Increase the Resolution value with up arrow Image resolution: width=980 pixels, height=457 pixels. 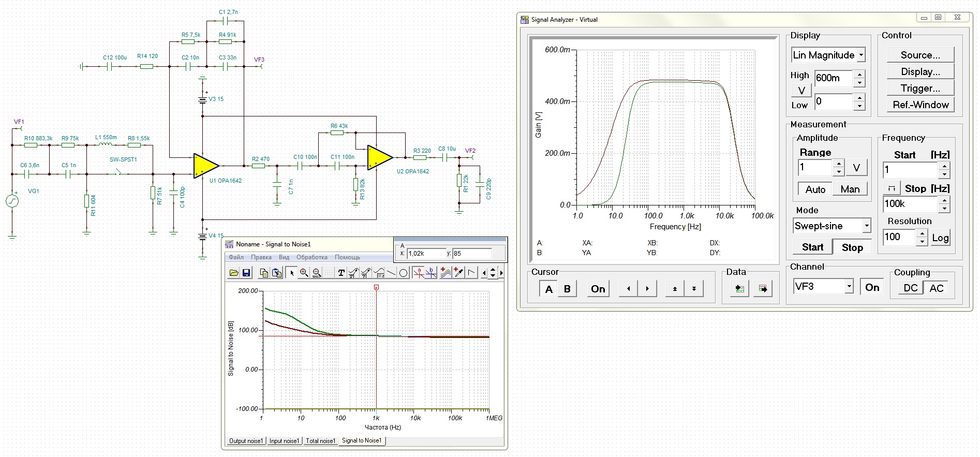922,233
